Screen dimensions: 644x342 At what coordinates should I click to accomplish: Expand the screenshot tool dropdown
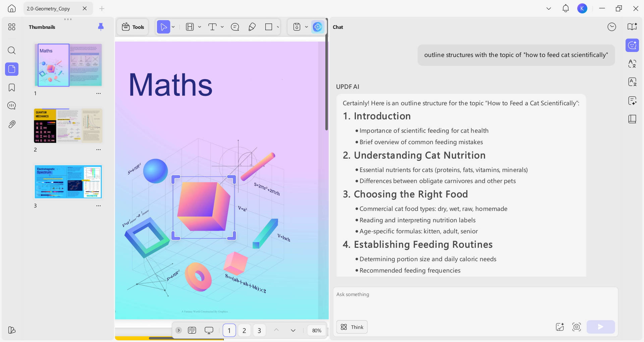coord(306,27)
